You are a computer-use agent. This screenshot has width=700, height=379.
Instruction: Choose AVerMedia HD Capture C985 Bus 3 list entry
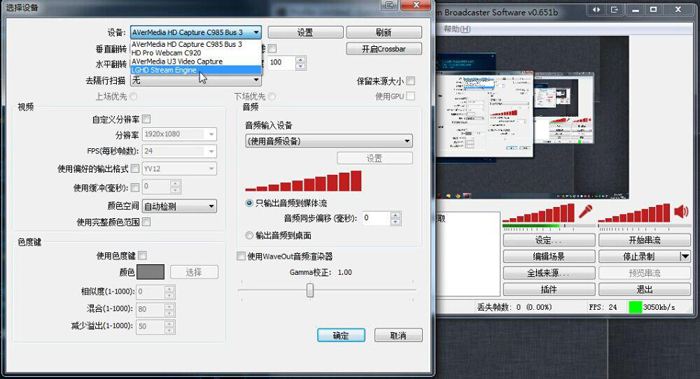(196, 44)
